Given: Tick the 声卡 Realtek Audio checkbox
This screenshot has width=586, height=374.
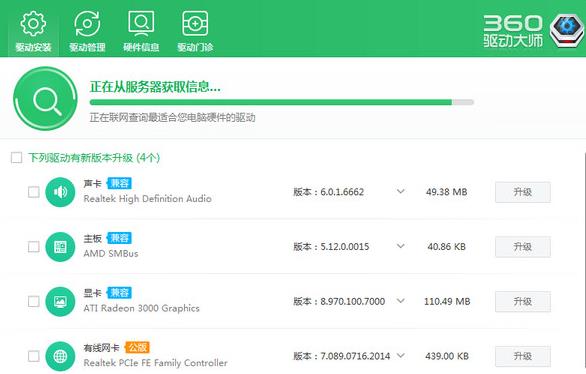Looking at the screenshot, I should coord(34,192).
